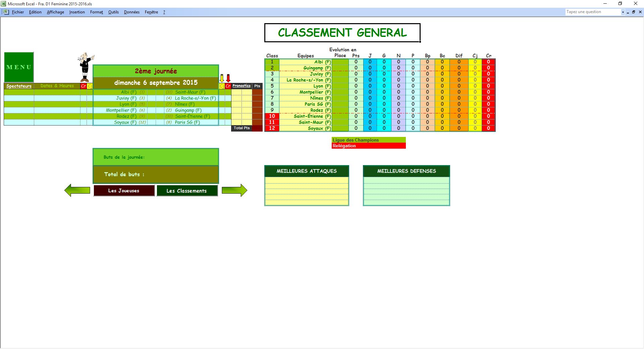Click the Les Joueuses button
This screenshot has height=349, width=644.
point(124,191)
